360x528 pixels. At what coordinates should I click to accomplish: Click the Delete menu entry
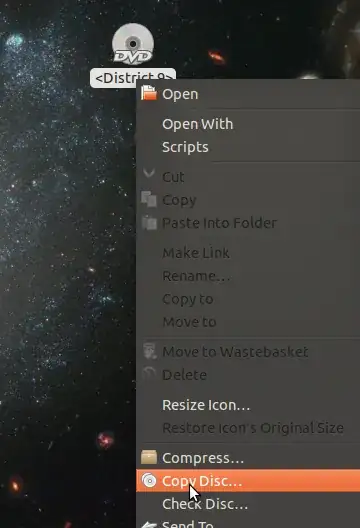point(248,375)
